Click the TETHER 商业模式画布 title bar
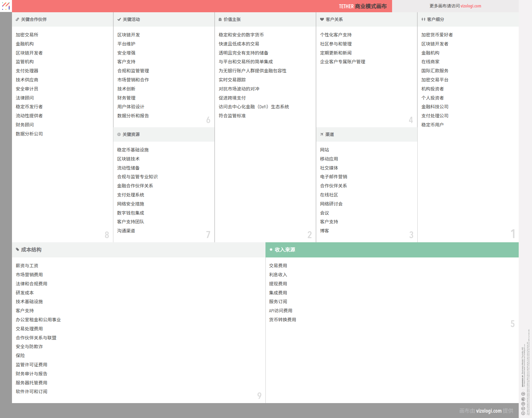The image size is (532, 418). pos(363,6)
